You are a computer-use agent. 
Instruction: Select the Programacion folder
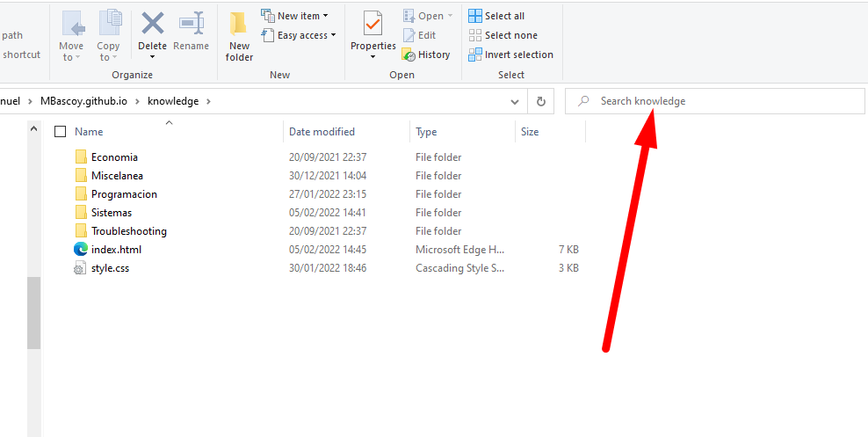point(124,194)
